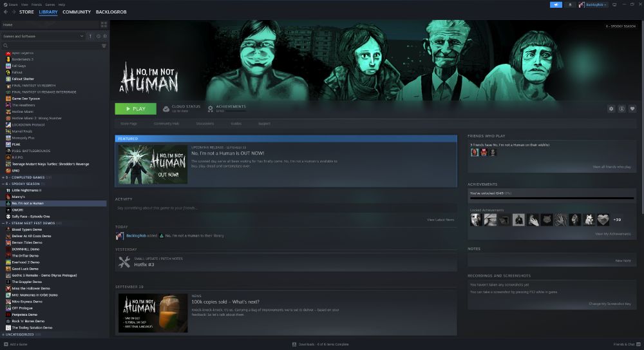Open the Friends menu
The width and height of the screenshot is (644, 350).
[x=37, y=5]
